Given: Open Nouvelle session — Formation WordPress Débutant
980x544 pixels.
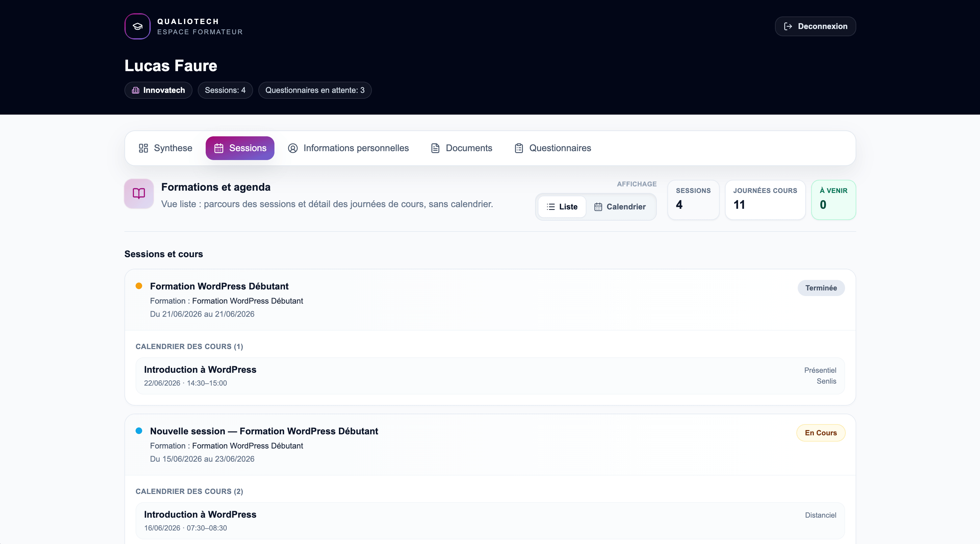Looking at the screenshot, I should coord(264,431).
